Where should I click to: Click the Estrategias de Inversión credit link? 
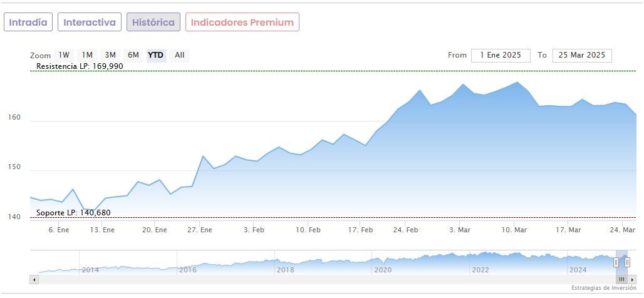coord(603,288)
